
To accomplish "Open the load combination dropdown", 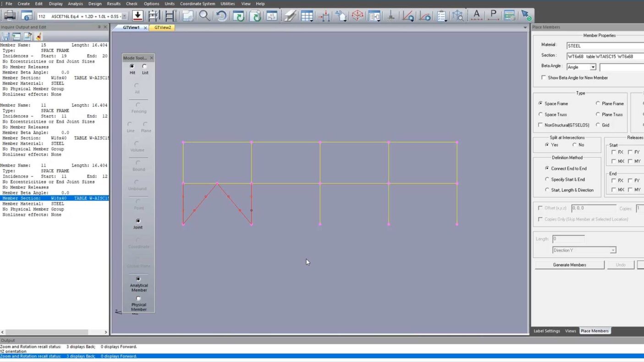I will pyautogui.click(x=124, y=16).
